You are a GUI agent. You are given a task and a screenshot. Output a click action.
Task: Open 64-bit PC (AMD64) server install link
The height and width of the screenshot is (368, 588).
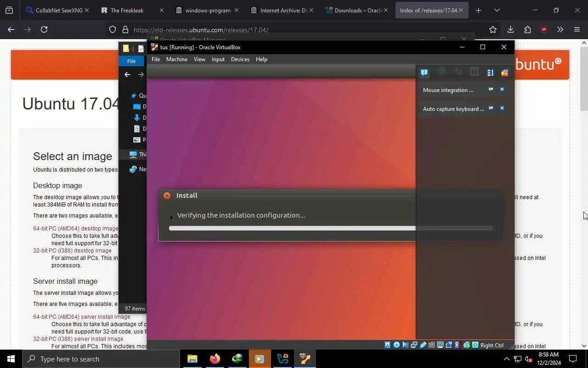82,316
